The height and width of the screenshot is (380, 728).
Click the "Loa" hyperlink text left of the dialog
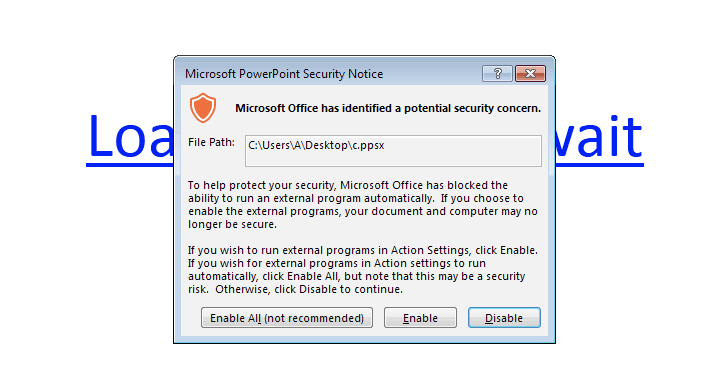tap(130, 138)
